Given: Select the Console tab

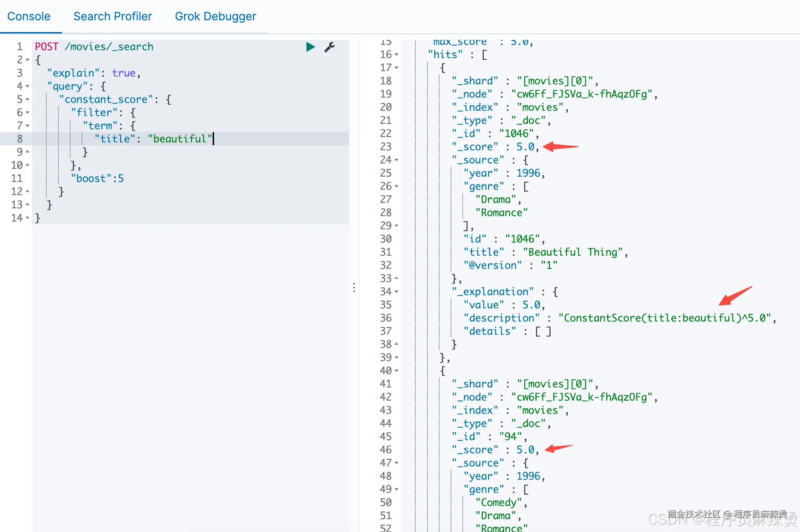Looking at the screenshot, I should tap(29, 16).
